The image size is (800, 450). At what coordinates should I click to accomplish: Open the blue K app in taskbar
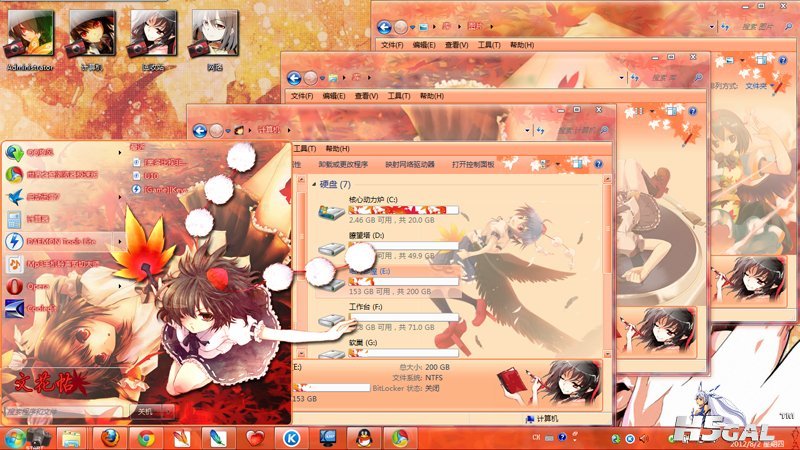pos(291,438)
